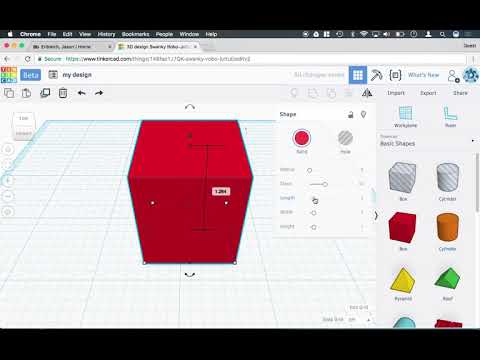Select the Ruler tool

pyautogui.click(x=450, y=117)
